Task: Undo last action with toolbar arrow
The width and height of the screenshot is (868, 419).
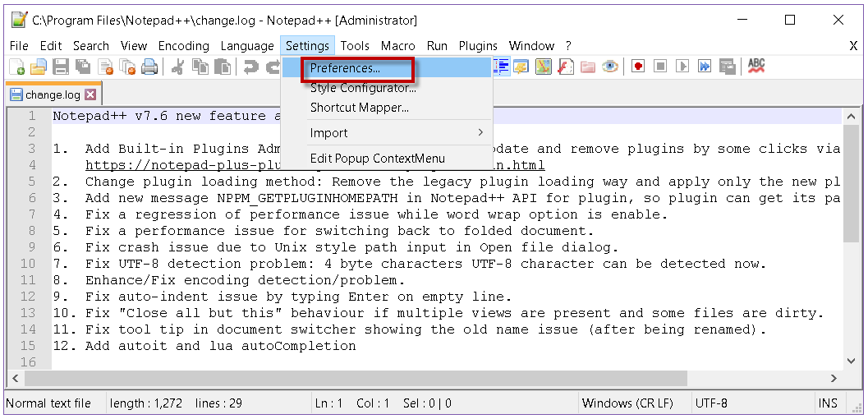Action: (x=250, y=67)
